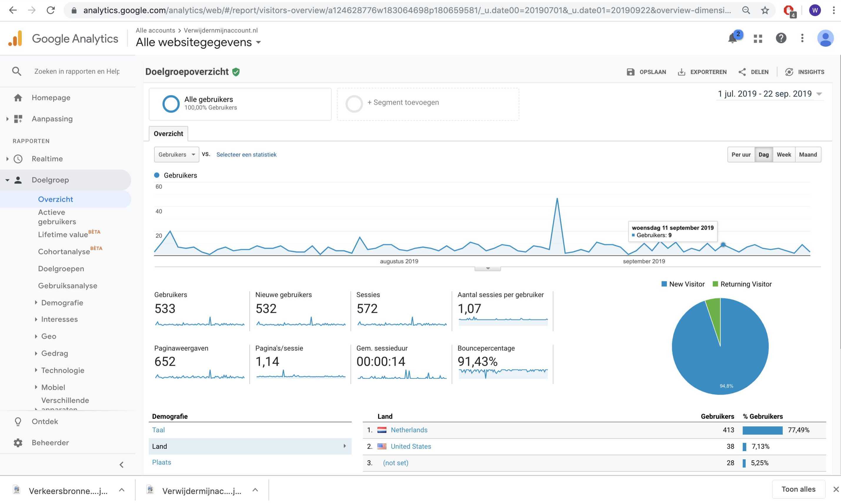The height and width of the screenshot is (504, 841).
Task: Click Toon alles downloads button
Action: pos(799,489)
